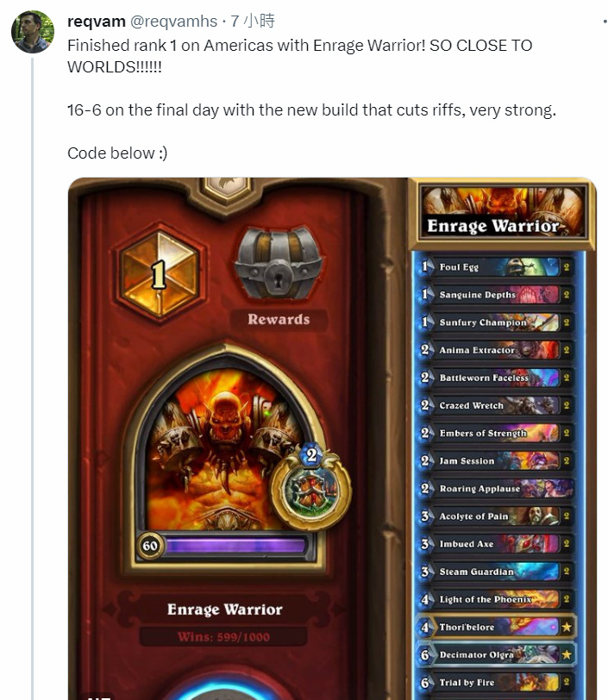Click the star icon beside Thori'belore
This screenshot has height=700, width=608.
tap(566, 628)
